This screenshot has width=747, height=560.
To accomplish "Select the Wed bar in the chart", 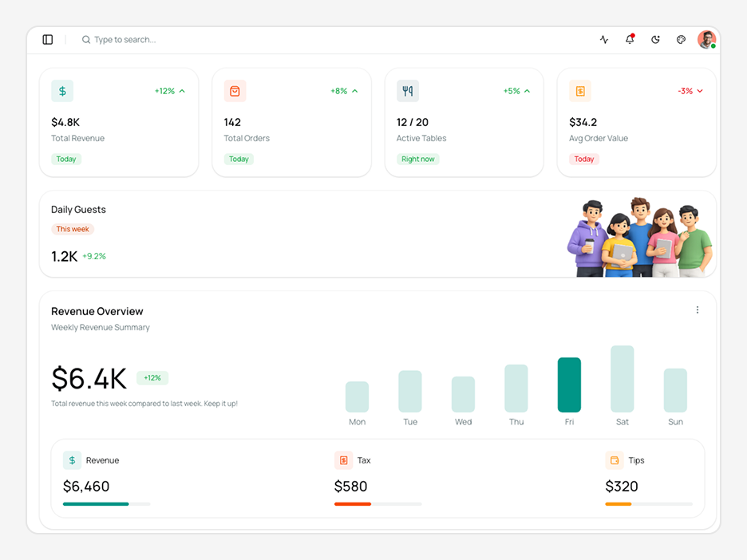I will pos(464,394).
